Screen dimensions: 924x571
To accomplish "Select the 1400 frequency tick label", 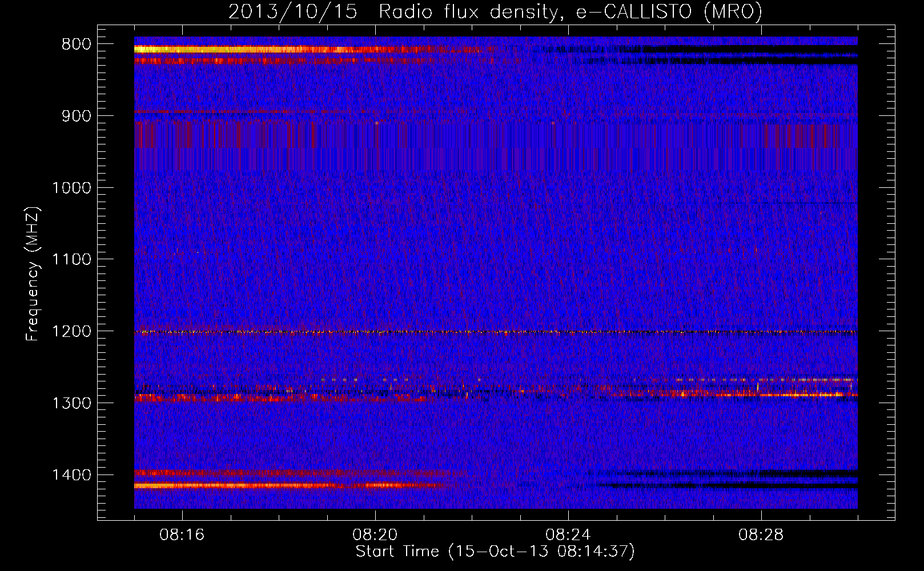I will [72, 475].
